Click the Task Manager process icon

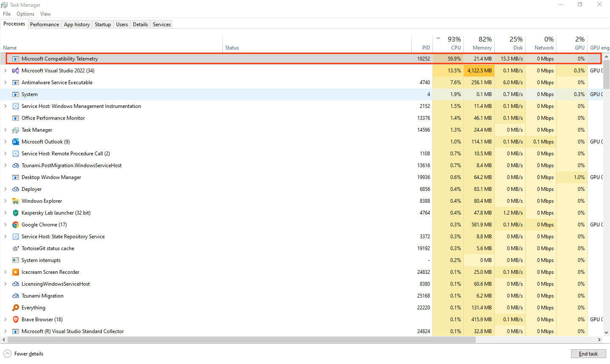16,130
